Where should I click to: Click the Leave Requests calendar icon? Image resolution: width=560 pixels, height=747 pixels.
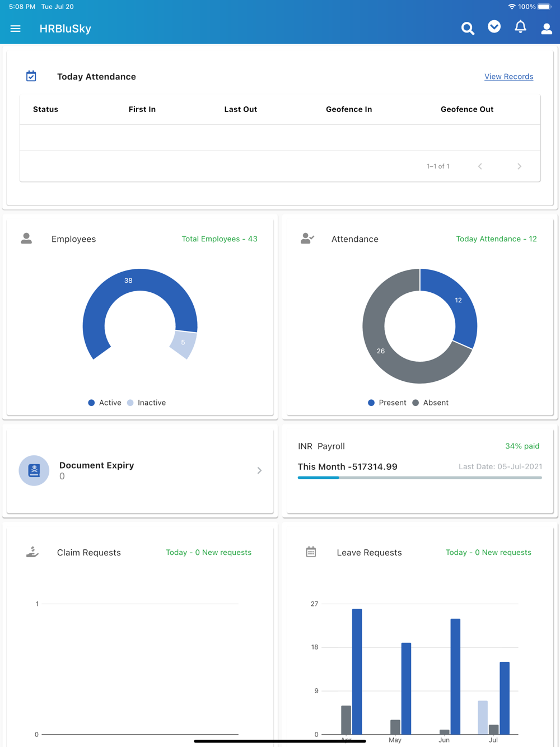point(311,552)
